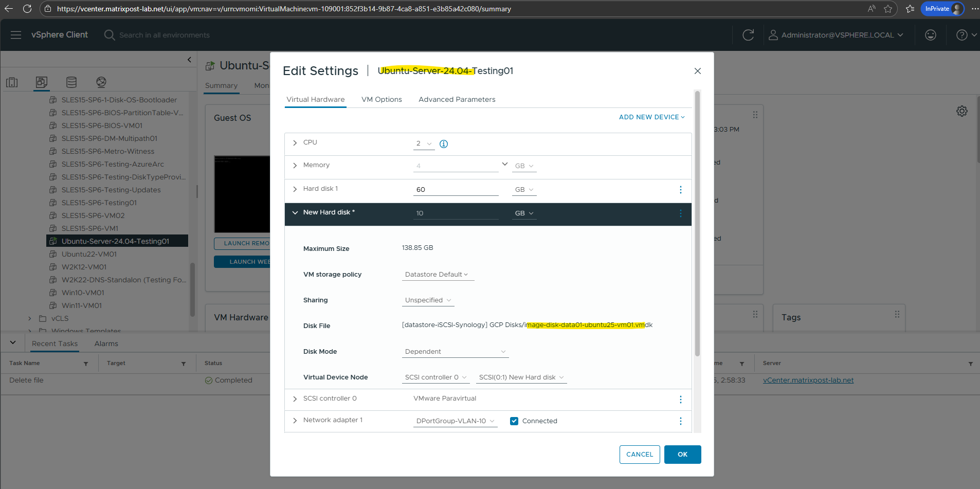Open the Alarms tab
This screenshot has width=980, height=489.
point(106,343)
